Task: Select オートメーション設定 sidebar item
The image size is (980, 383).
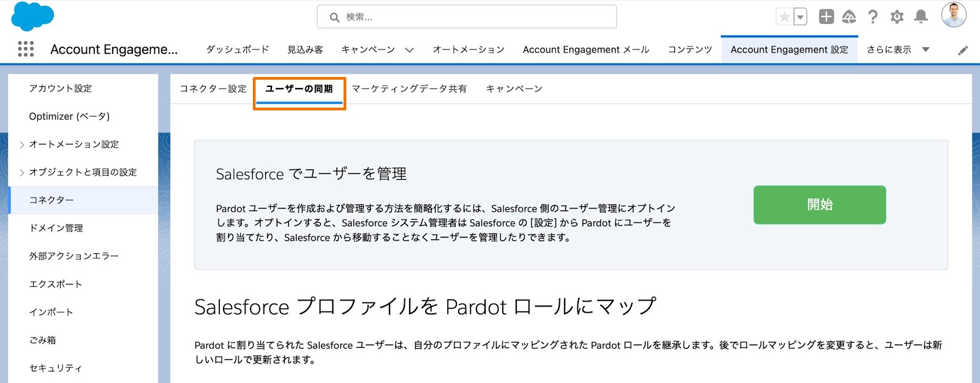Action: point(74,144)
